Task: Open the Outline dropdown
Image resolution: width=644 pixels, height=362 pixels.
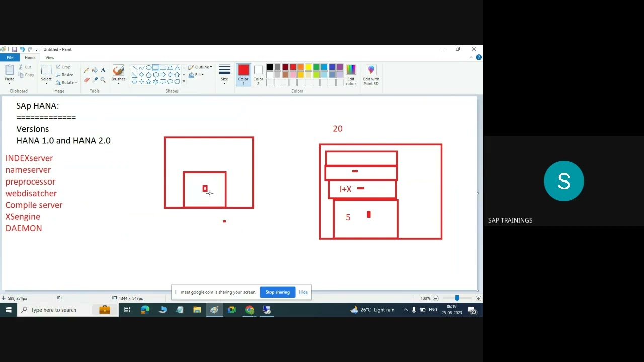Action: (x=200, y=67)
